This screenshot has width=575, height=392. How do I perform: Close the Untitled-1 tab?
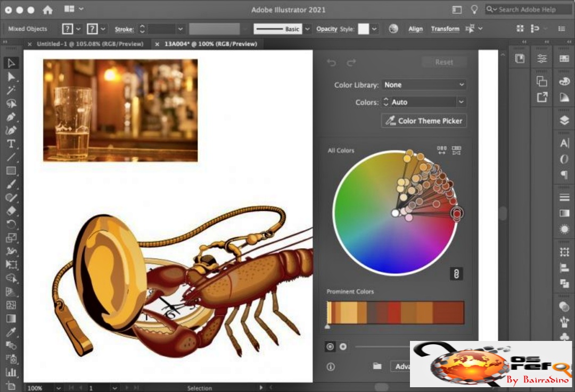(30, 44)
